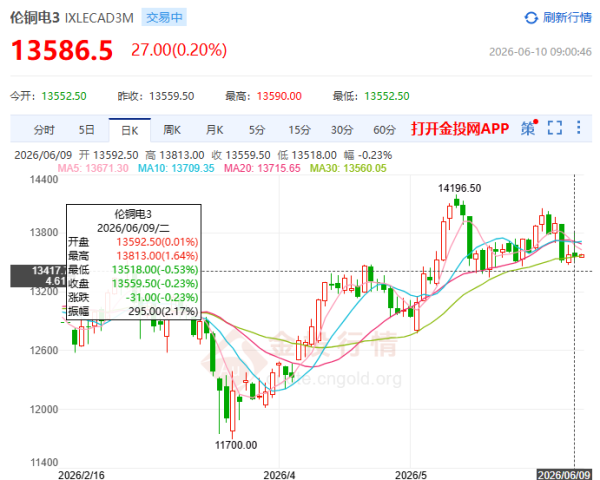Click the 伦铜电3 instrument title
The height and width of the screenshot is (480, 600).
coord(35,18)
